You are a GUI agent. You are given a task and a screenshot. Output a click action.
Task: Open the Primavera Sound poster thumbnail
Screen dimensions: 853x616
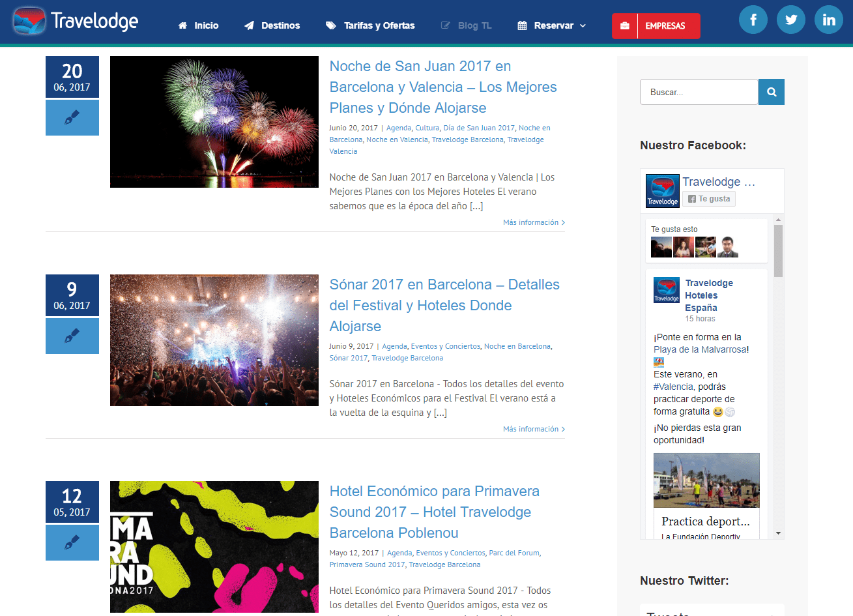(x=214, y=547)
